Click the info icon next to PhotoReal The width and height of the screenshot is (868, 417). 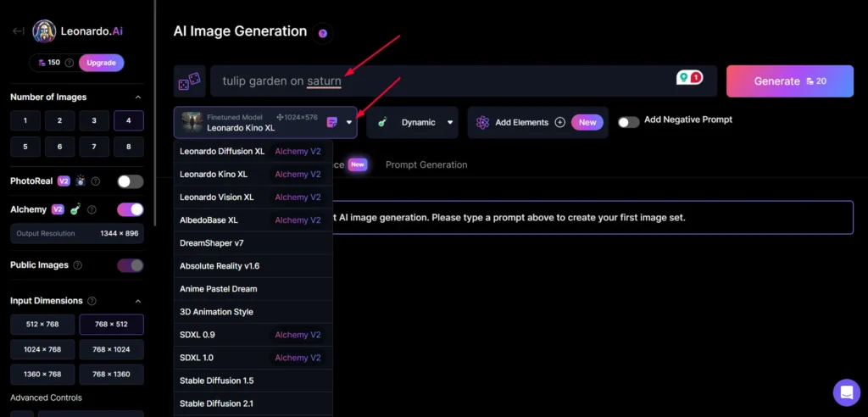(x=95, y=181)
